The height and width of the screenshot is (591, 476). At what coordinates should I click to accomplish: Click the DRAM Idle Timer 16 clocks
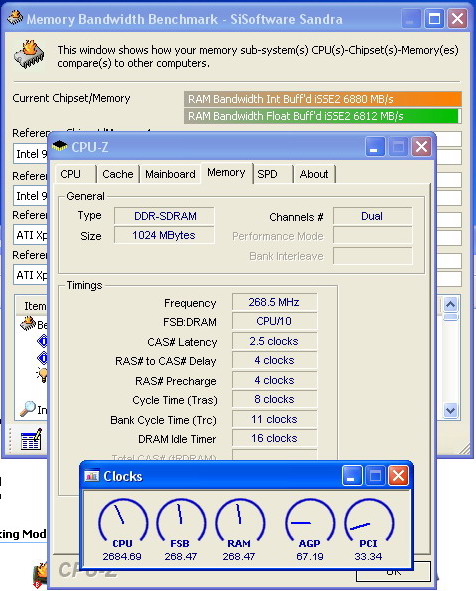tap(274, 438)
